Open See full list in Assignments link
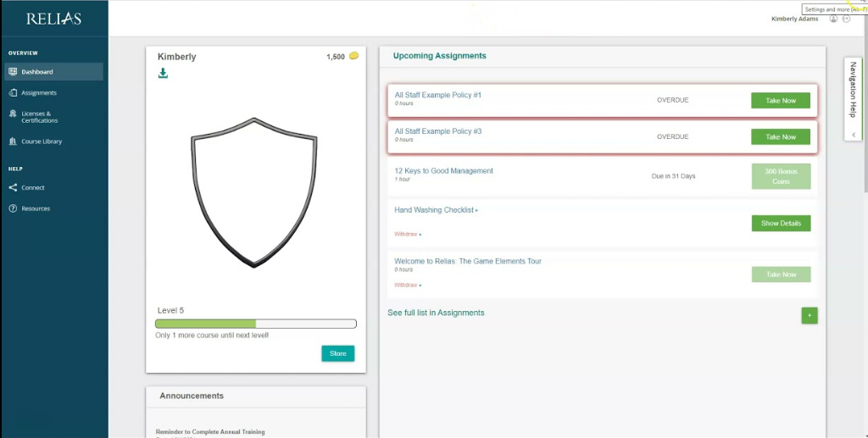Image resolution: width=868 pixels, height=438 pixels. pyautogui.click(x=436, y=313)
